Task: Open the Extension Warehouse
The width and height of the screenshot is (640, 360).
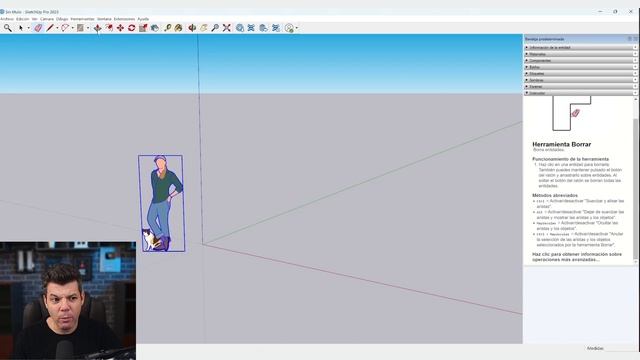Action: pos(251,28)
